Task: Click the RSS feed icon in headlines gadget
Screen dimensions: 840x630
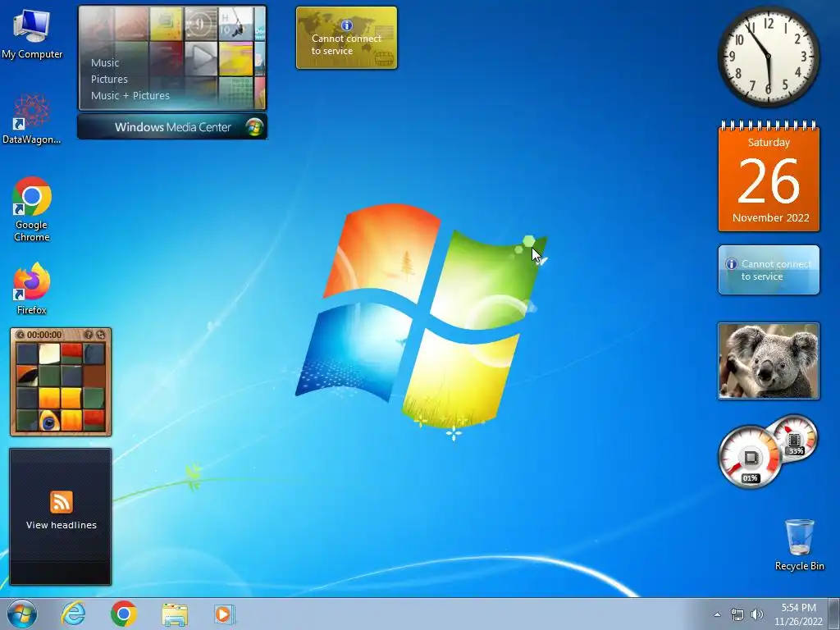Action: pos(61,502)
